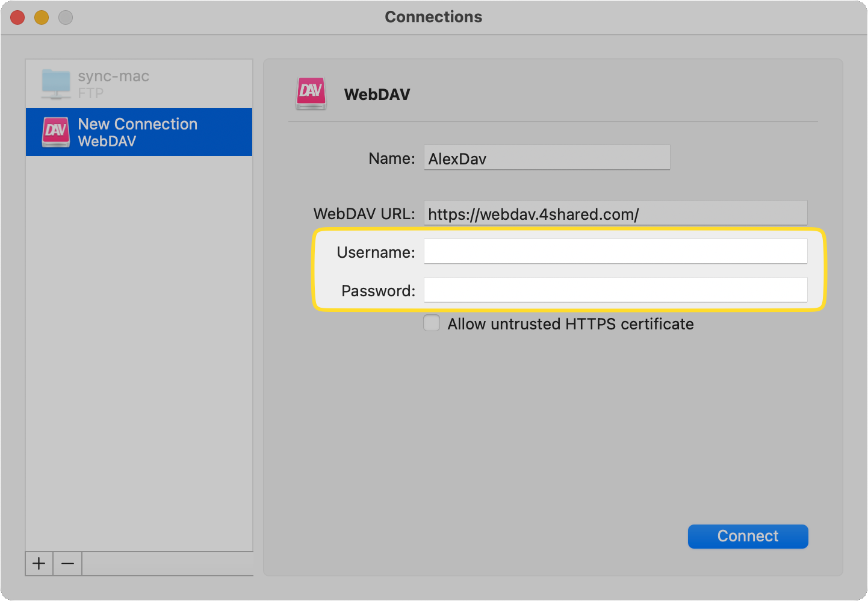Click the minus icon to remove a connection
The width and height of the screenshot is (868, 601).
[67, 564]
